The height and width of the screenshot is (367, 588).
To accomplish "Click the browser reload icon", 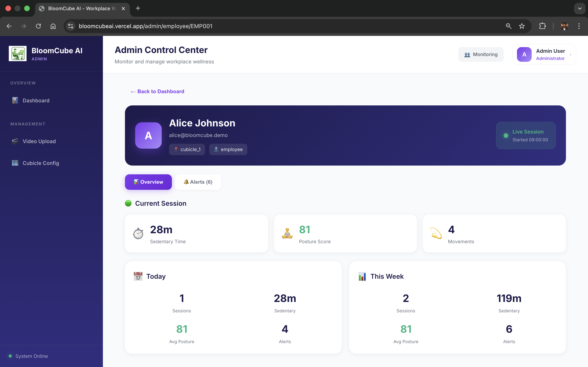I will [x=38, y=26].
